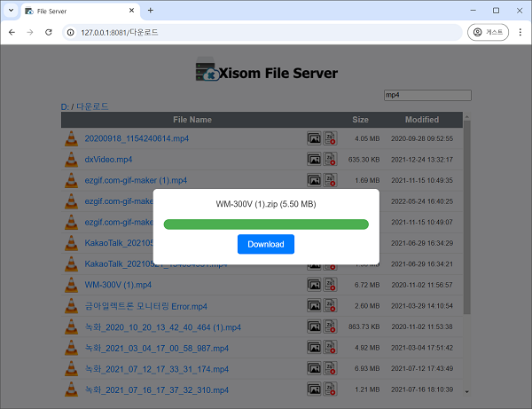
Task: Click size value 635.30 KB
Action: point(364,160)
